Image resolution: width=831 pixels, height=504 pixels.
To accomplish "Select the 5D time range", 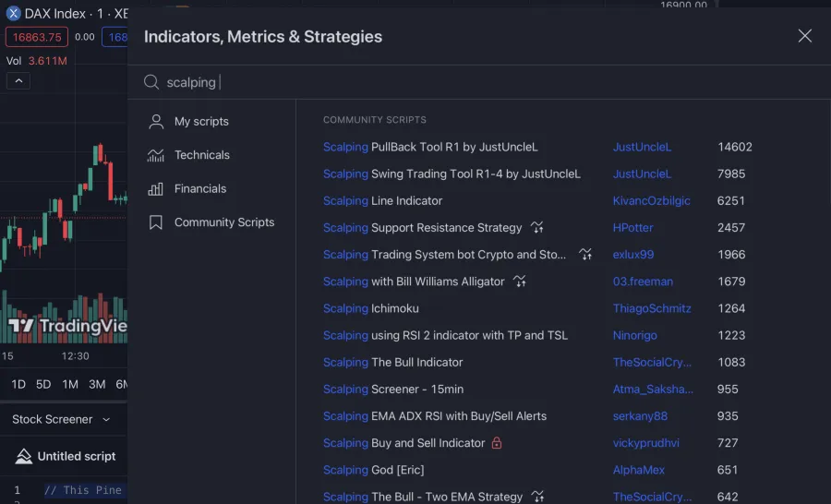I will click(43, 384).
